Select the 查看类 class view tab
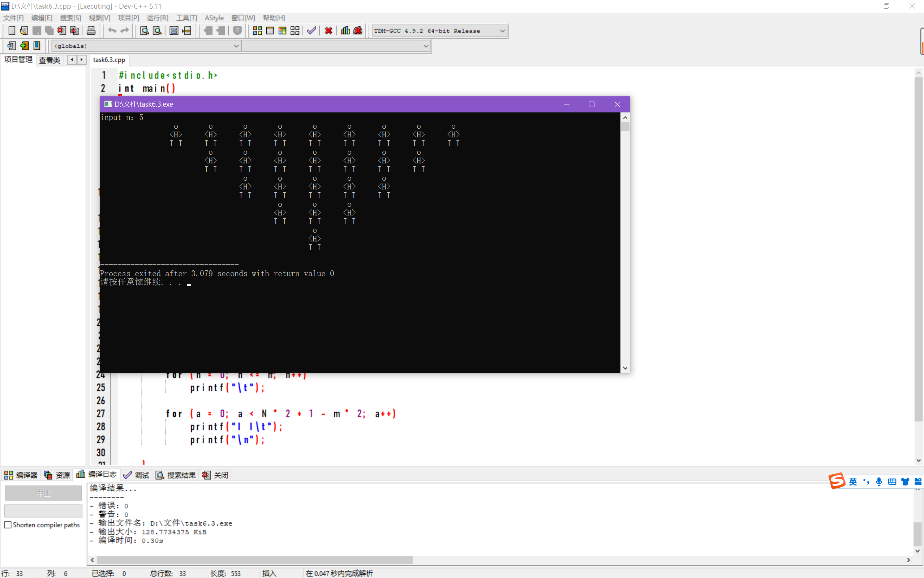This screenshot has height=578, width=924. tap(50, 60)
